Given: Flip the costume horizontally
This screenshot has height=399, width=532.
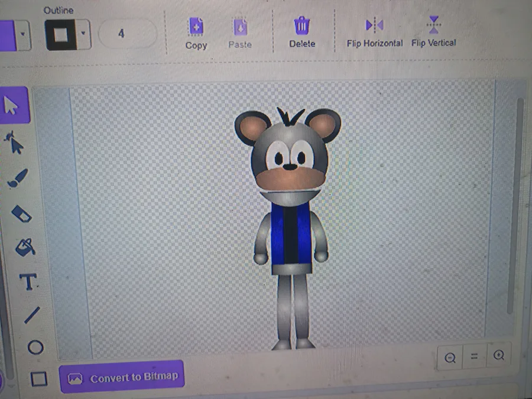Looking at the screenshot, I should [375, 32].
